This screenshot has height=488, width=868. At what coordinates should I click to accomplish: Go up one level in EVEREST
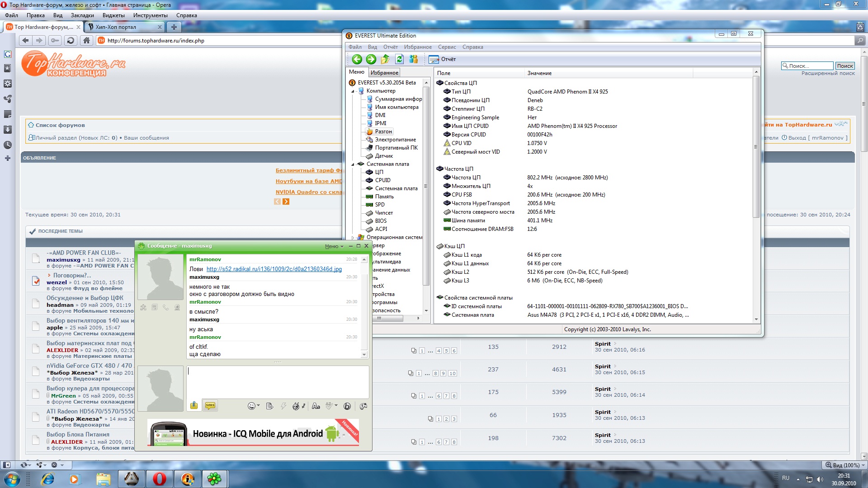coord(385,59)
